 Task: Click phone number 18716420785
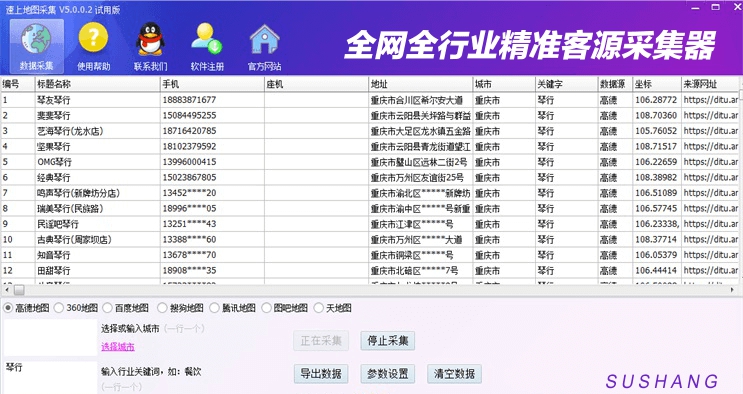tap(189, 131)
